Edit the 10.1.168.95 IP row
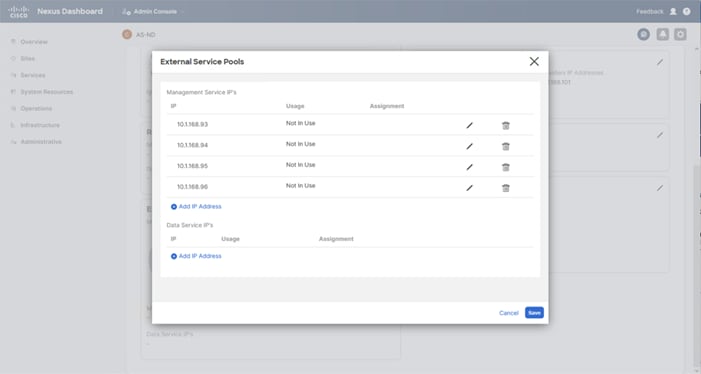Image resolution: width=701 pixels, height=374 pixels. pos(469,167)
